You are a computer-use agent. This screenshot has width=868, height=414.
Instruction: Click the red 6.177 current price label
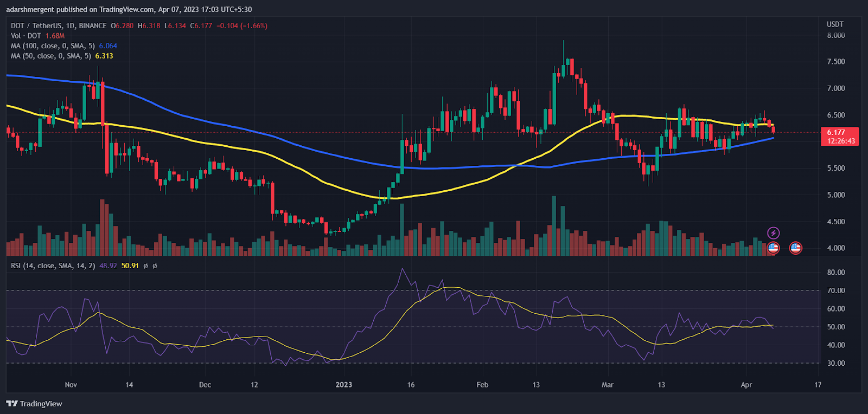(839, 136)
